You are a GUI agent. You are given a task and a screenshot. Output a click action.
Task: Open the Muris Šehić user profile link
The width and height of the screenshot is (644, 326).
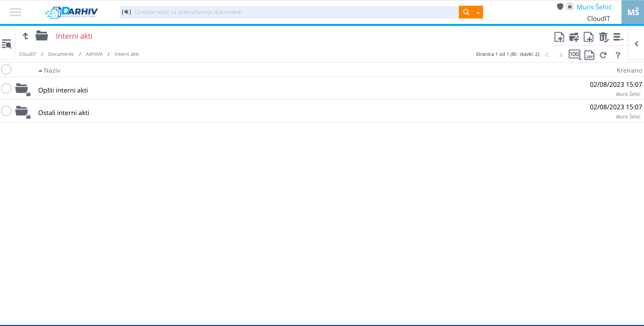click(594, 7)
